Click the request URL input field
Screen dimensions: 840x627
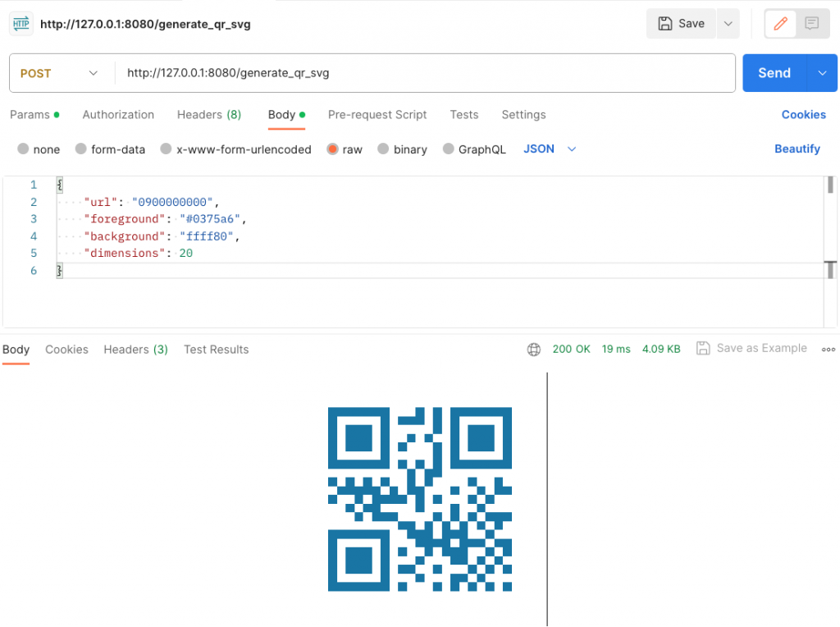click(425, 73)
